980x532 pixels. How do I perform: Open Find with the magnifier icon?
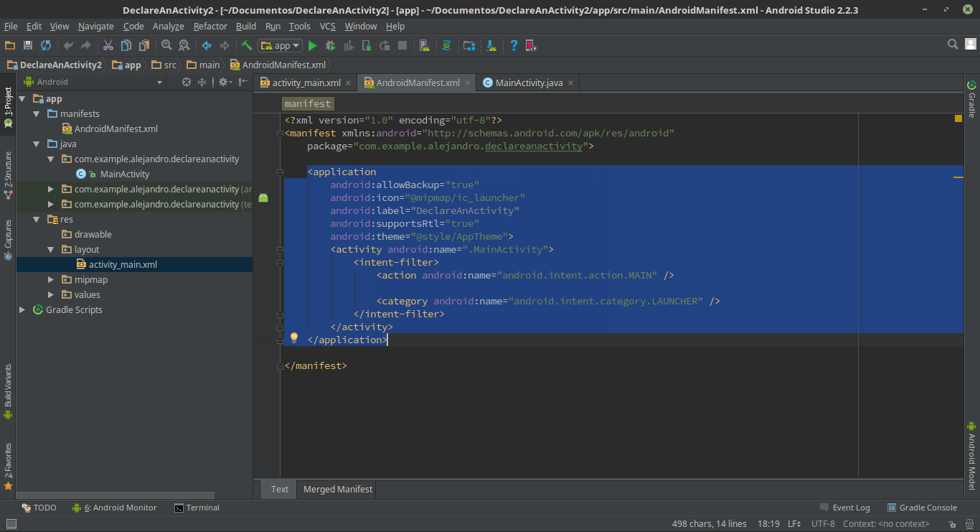[166, 45]
